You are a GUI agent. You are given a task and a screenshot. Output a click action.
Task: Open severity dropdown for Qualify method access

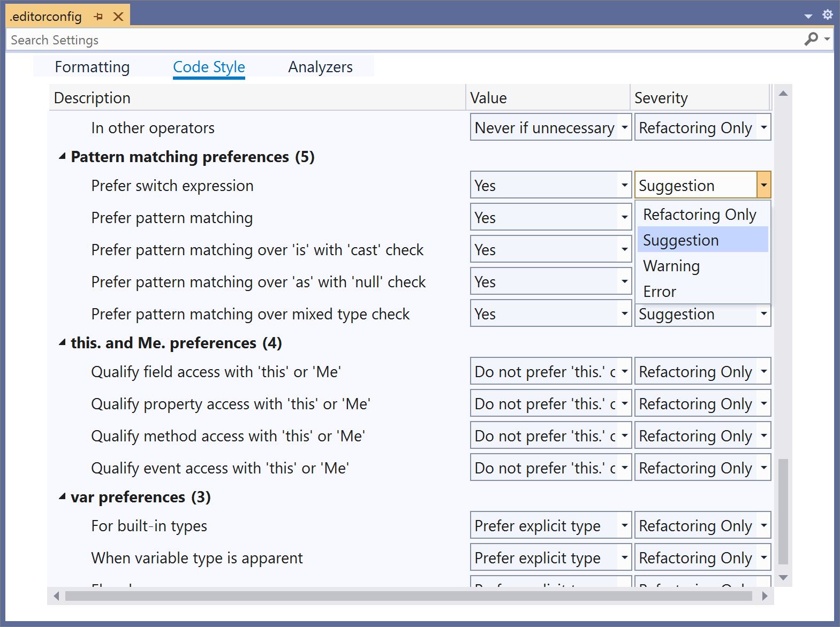pyautogui.click(x=763, y=435)
